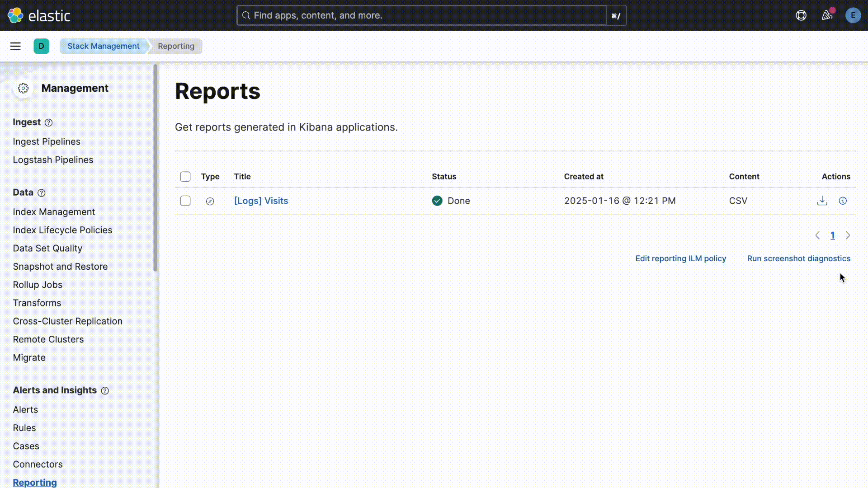Open the notifications bell
The width and height of the screenshot is (868, 488).
pyautogui.click(x=827, y=15)
